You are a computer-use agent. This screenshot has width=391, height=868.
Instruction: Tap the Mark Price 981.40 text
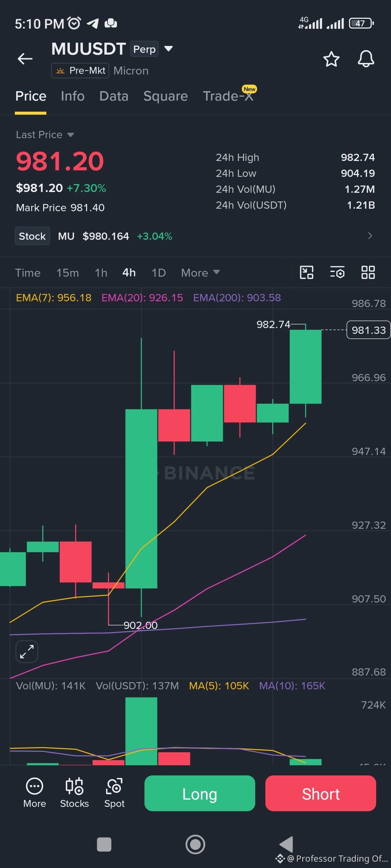60,208
